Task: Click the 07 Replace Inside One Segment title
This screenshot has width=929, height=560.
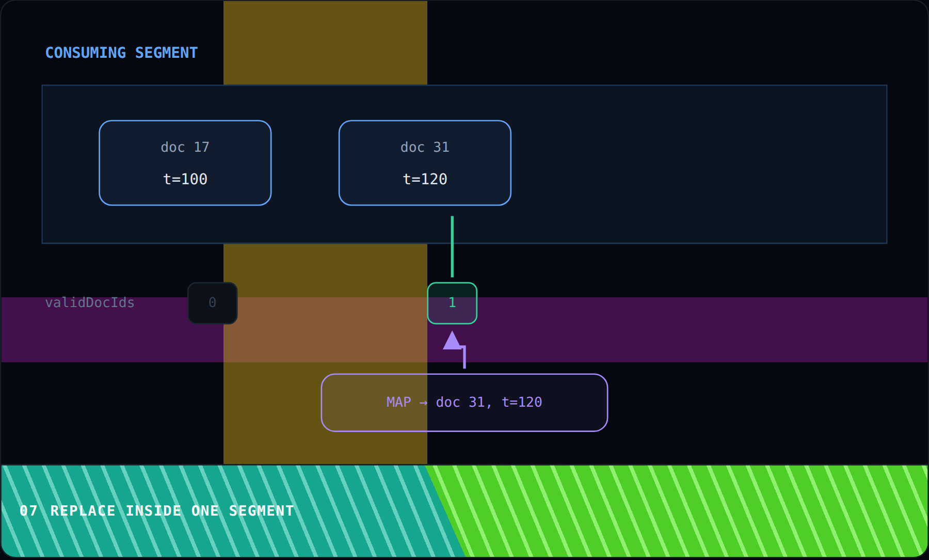Action: click(x=157, y=511)
